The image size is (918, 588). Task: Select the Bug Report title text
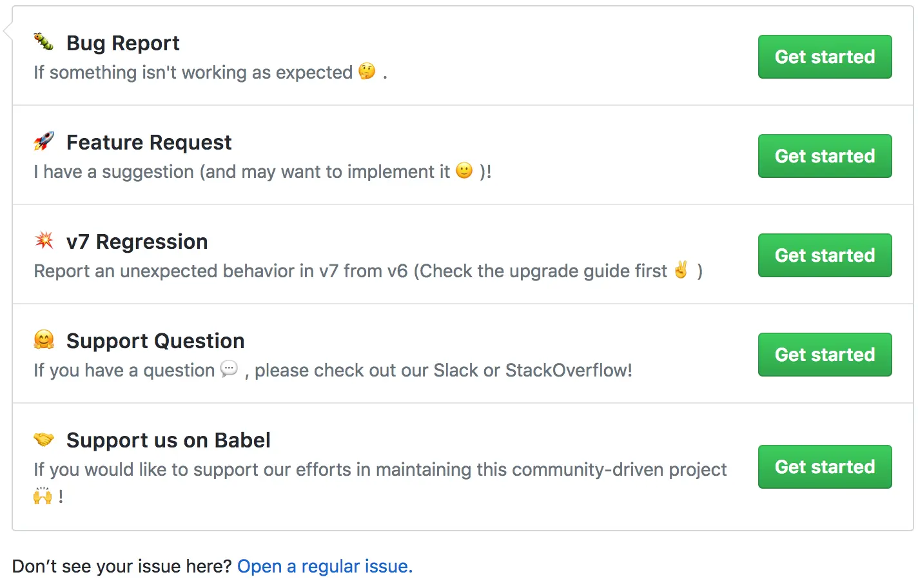(x=123, y=43)
